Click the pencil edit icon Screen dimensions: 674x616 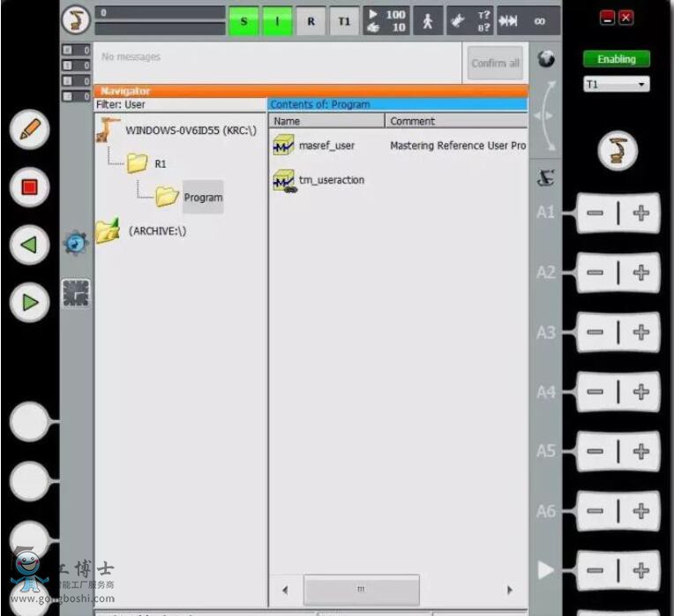click(x=30, y=130)
